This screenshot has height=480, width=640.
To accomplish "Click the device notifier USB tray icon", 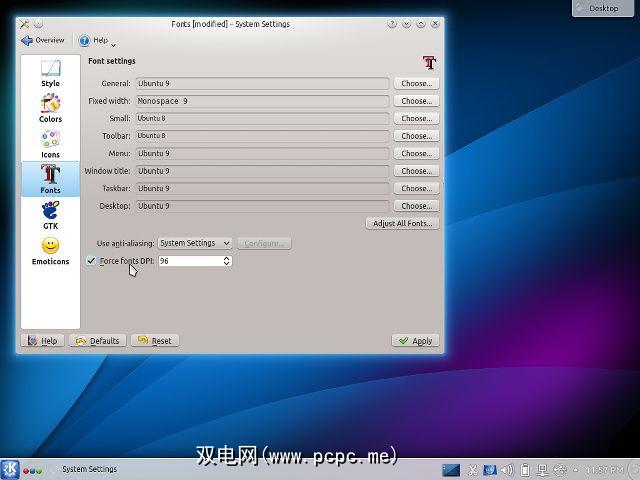I will (x=560, y=470).
